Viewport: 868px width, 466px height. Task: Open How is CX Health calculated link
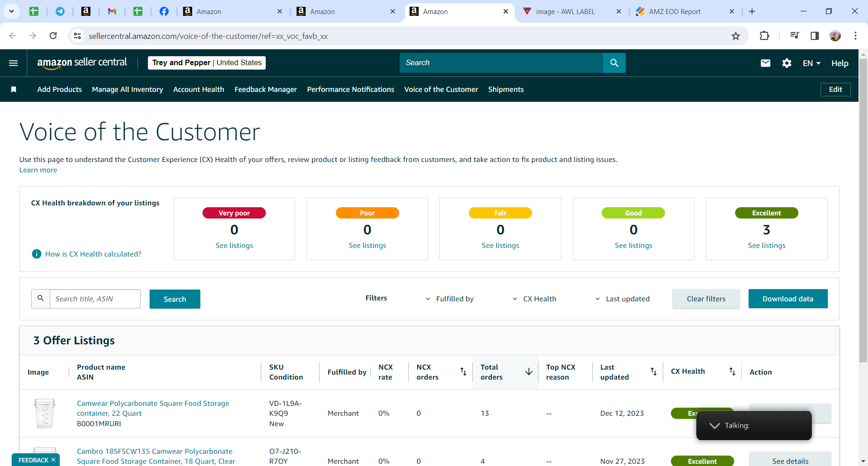pyautogui.click(x=93, y=254)
